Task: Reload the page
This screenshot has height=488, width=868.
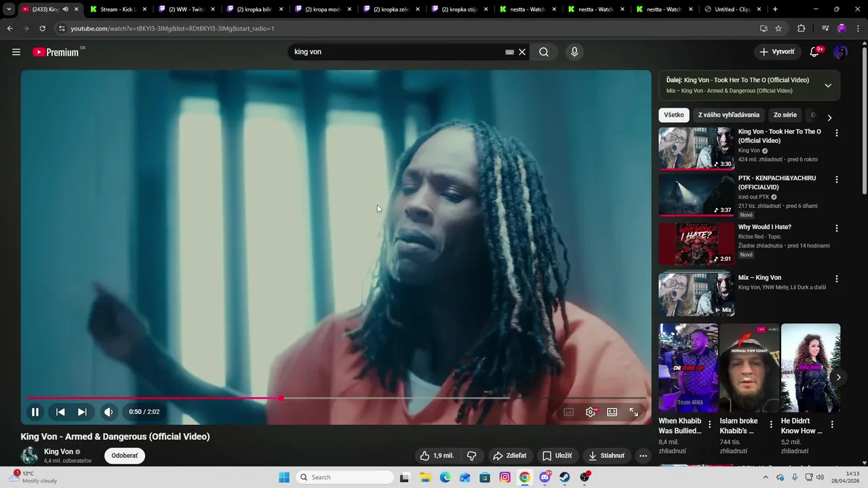Action: tap(42, 28)
